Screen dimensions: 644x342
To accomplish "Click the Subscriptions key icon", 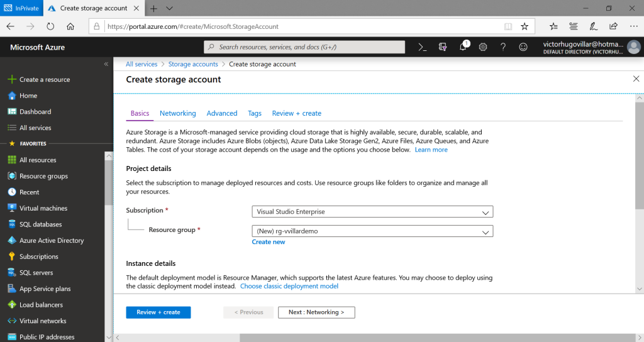I will point(12,256).
